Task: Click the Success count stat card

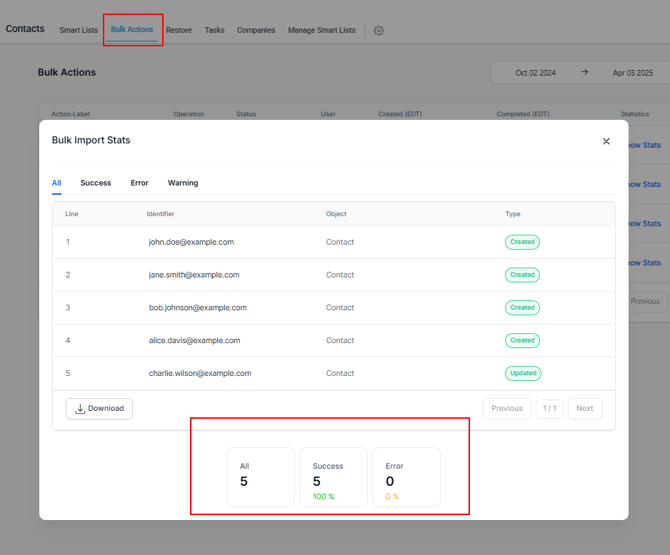Action: point(333,477)
